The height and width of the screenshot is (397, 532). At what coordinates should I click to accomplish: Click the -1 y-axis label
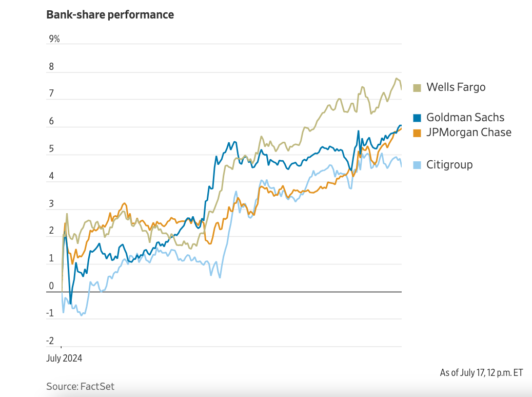[50, 313]
